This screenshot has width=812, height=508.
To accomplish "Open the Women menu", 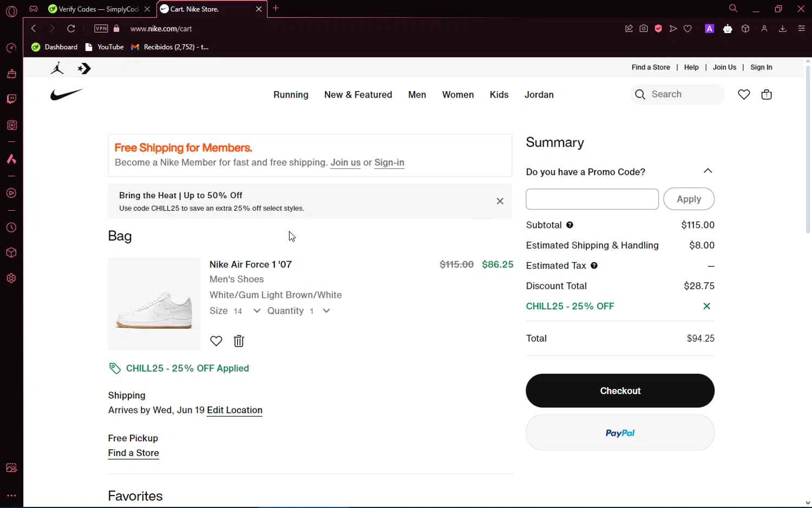I will click(x=458, y=95).
